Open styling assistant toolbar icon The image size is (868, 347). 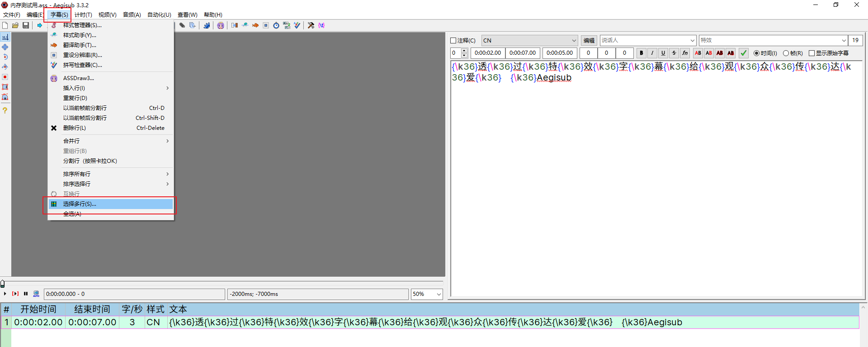tap(245, 25)
